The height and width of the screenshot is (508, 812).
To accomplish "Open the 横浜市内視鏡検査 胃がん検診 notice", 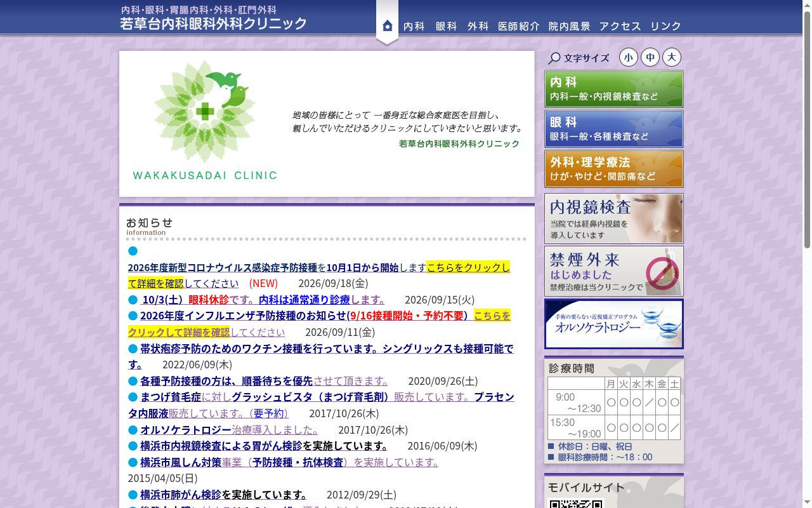I will (x=265, y=446).
